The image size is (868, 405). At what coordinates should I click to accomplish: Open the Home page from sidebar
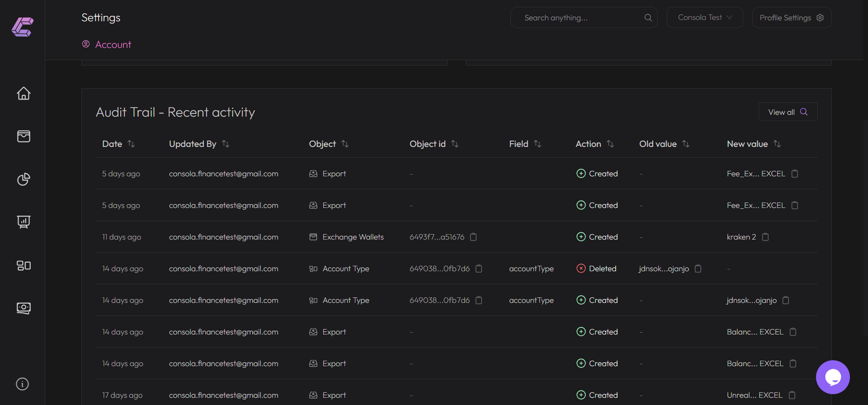click(24, 94)
